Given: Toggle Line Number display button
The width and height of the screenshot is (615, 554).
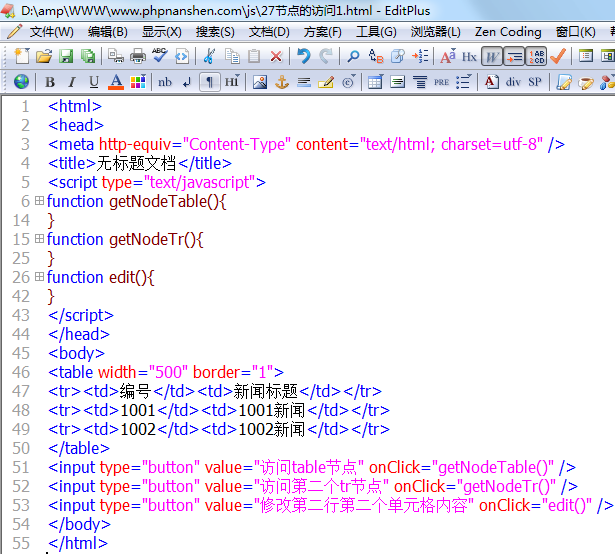Looking at the screenshot, I should click(x=536, y=57).
